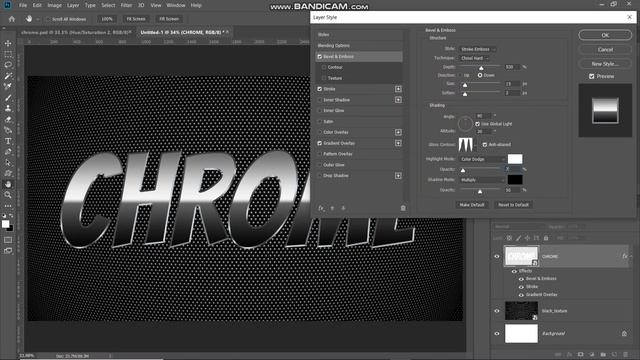Screen dimensions: 640x360
Task: Select the Up direction radio button
Action: click(x=461, y=76)
